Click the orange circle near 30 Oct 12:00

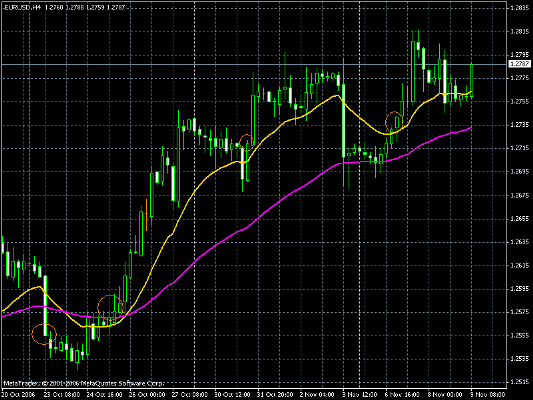coord(246,142)
